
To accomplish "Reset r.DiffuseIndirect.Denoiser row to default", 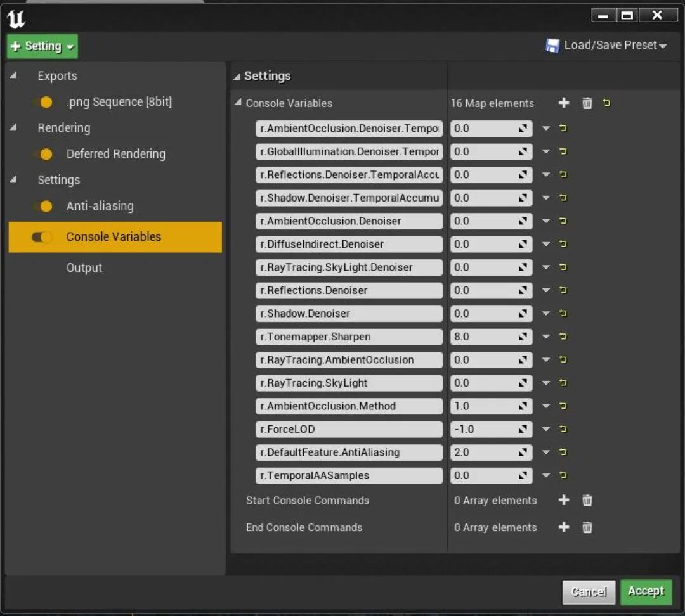I will (563, 243).
